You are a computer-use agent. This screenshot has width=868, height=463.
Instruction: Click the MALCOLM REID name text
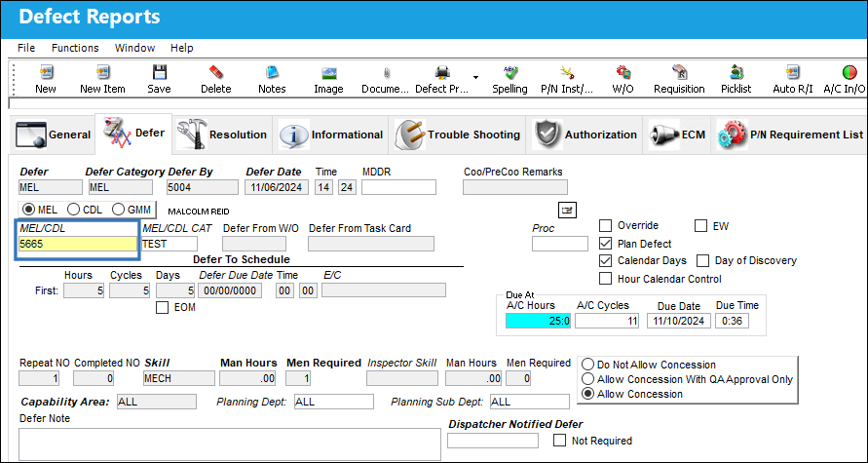click(198, 212)
